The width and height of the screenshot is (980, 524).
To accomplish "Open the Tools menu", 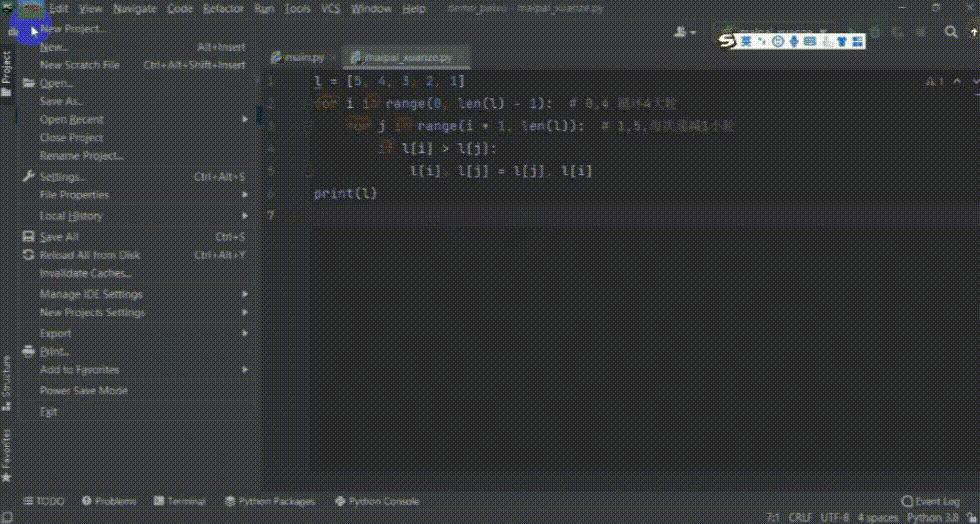I will 298,9.
